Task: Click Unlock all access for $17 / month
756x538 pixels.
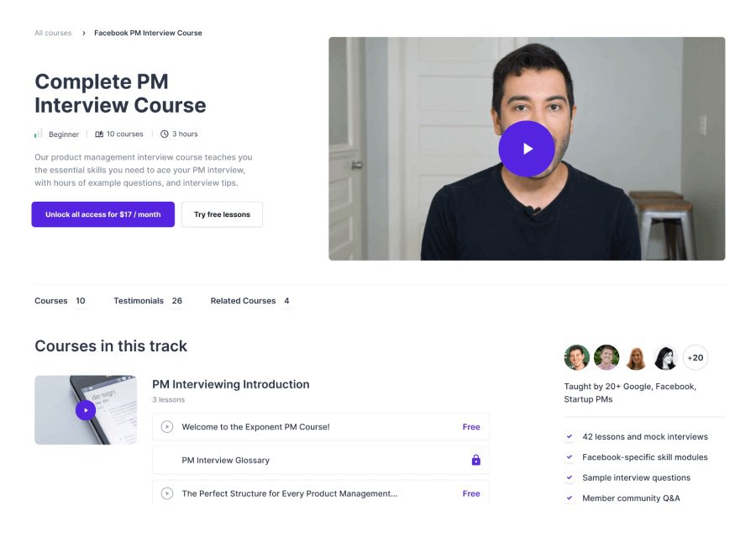Action: [x=103, y=214]
